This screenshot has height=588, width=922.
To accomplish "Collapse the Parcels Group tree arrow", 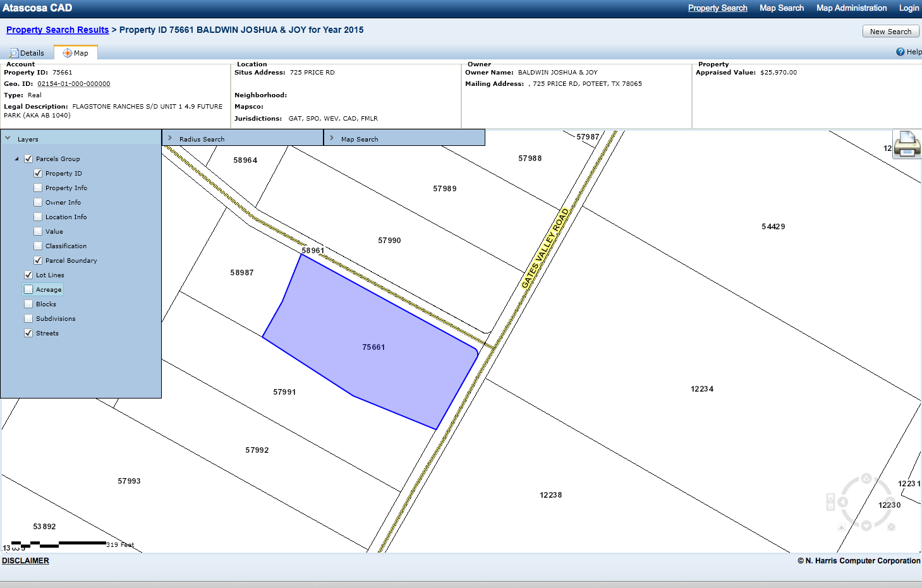I will pyautogui.click(x=17, y=159).
